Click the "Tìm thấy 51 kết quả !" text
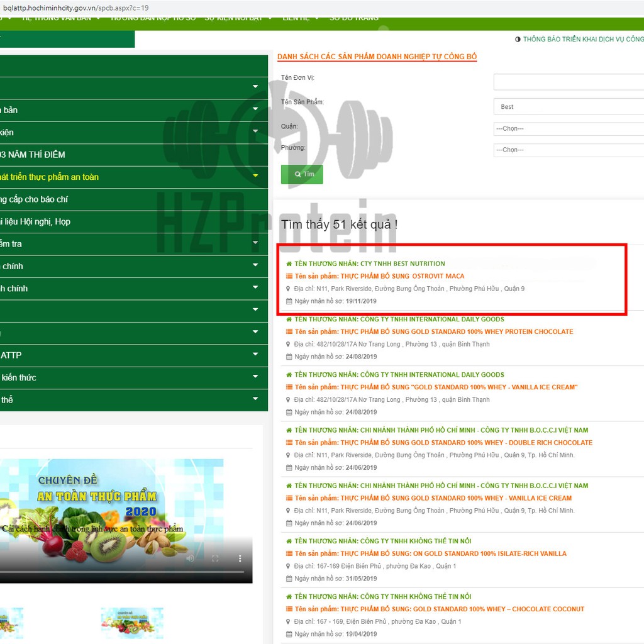 pos(339,225)
